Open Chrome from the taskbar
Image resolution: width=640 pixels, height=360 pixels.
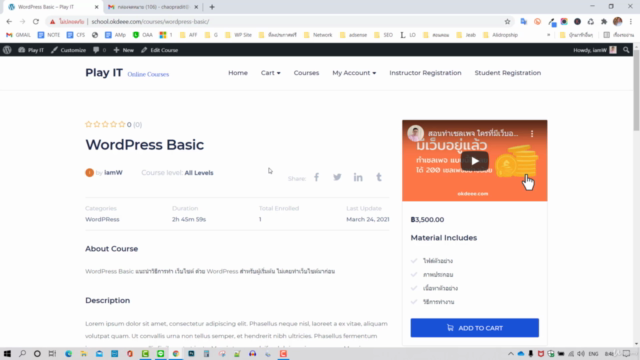[176, 353]
